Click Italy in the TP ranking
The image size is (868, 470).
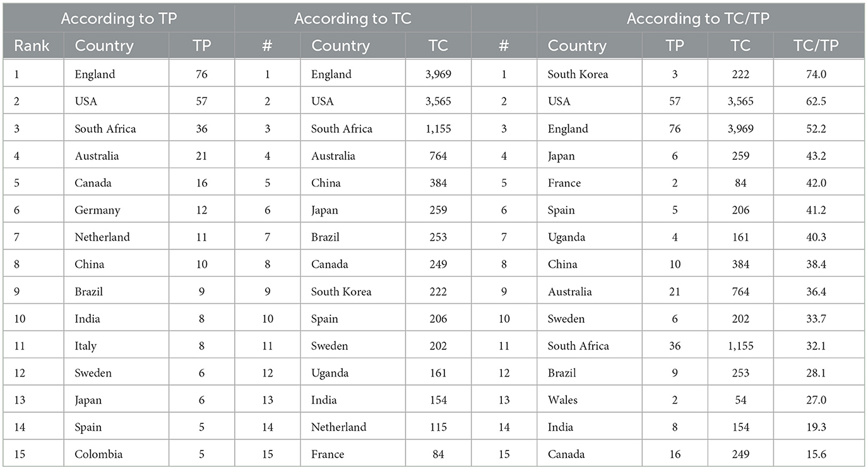[85, 346]
